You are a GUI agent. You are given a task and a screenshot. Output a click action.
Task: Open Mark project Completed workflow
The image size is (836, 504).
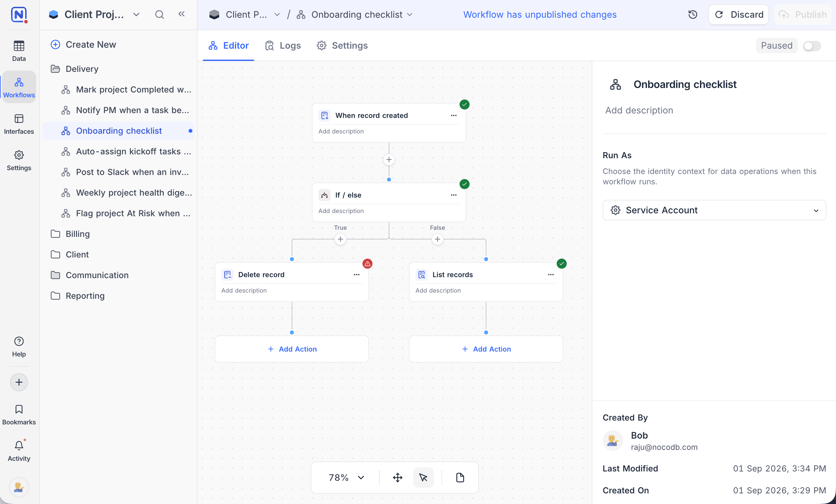click(119, 90)
